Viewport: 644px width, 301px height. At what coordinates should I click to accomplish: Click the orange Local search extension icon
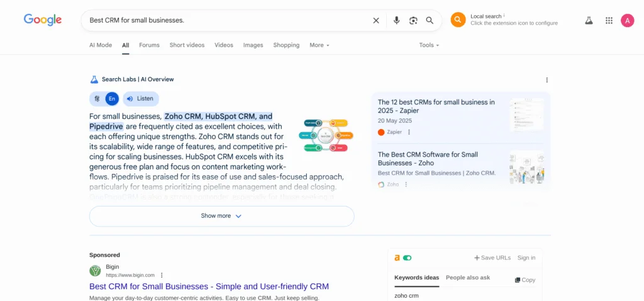(458, 20)
